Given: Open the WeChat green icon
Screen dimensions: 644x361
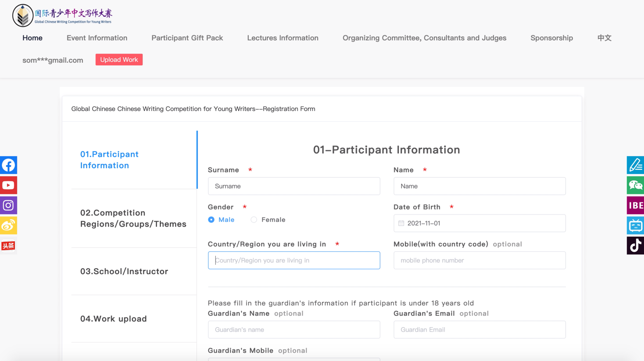Looking at the screenshot, I should point(635,185).
